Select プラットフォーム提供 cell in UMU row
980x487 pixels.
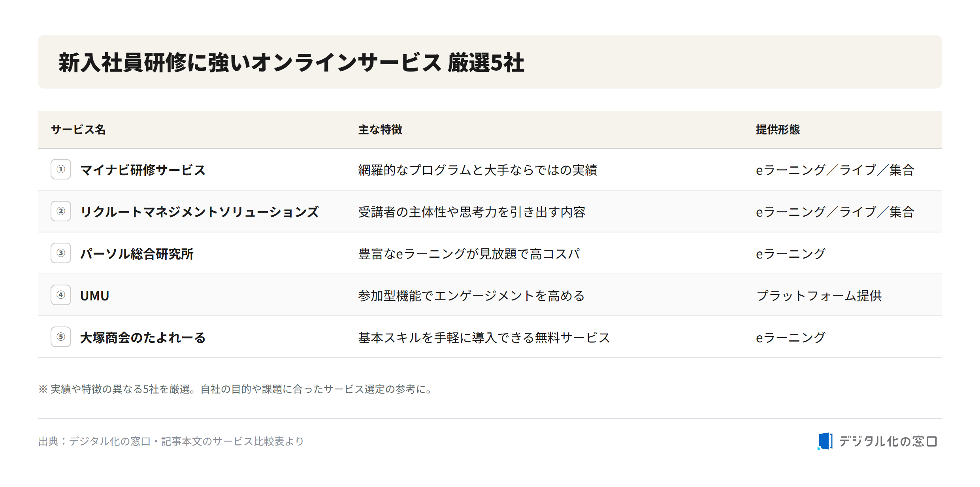click(x=819, y=296)
